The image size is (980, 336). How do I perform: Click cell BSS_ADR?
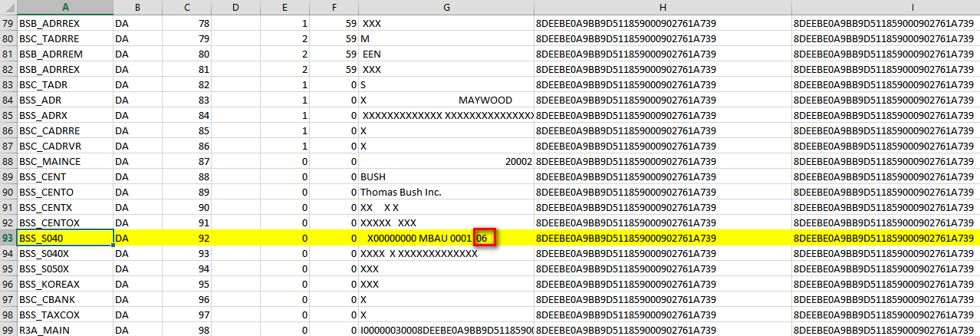[x=65, y=100]
